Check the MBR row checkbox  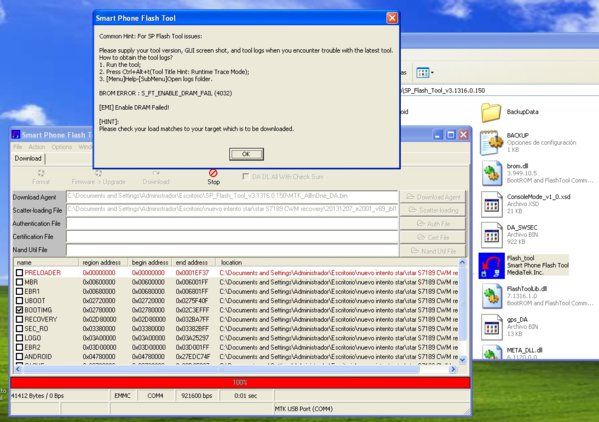pos(19,282)
